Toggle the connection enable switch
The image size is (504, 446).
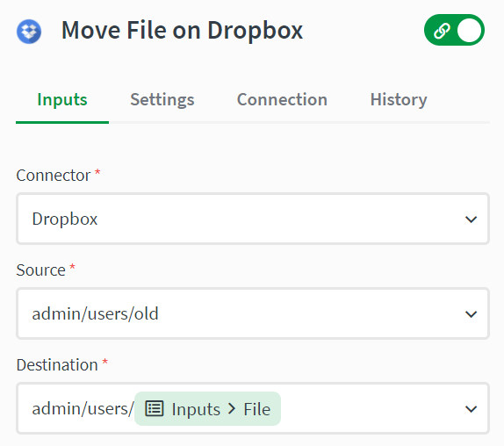[454, 30]
